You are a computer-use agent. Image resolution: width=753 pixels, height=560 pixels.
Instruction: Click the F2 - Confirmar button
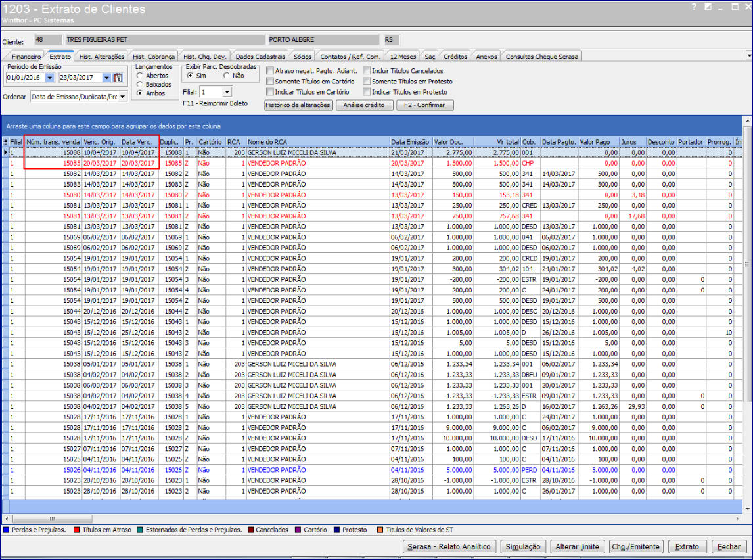pos(425,105)
